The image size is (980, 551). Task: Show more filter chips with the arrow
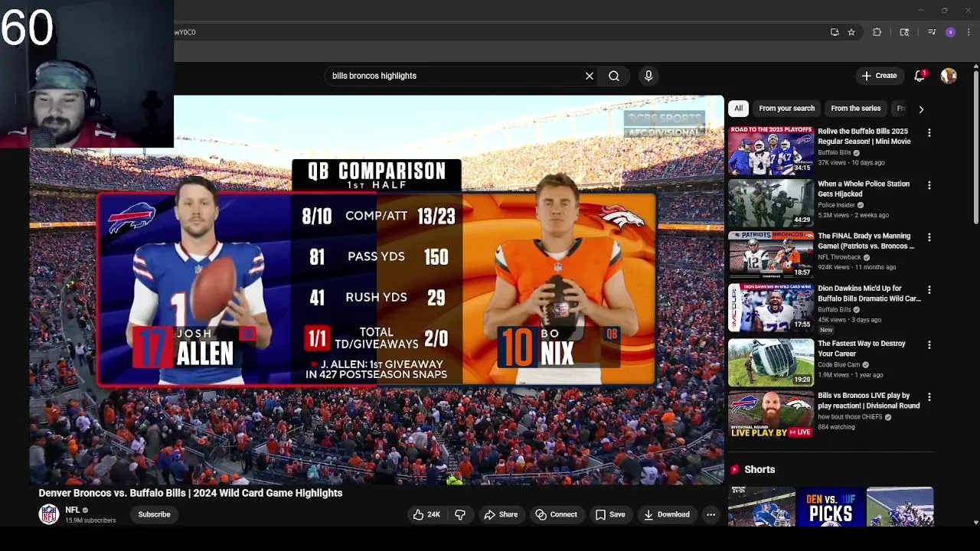point(921,109)
